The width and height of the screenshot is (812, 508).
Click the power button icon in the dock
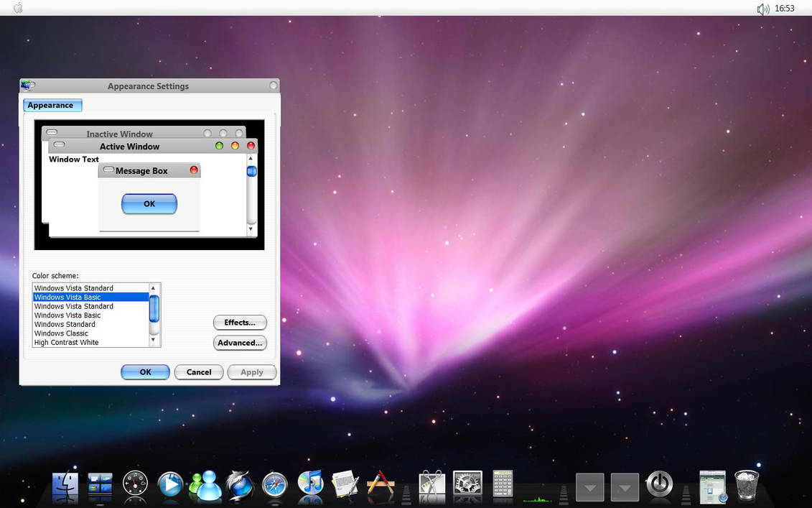tap(659, 486)
